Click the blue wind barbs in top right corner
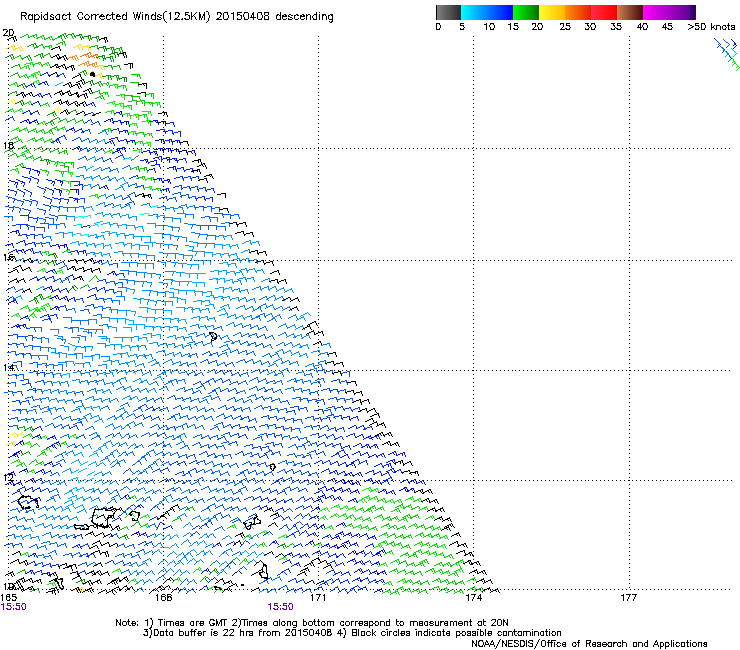 [x=727, y=54]
